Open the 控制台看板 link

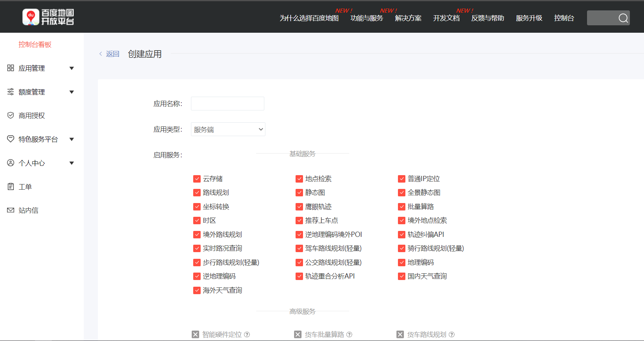pos(35,45)
